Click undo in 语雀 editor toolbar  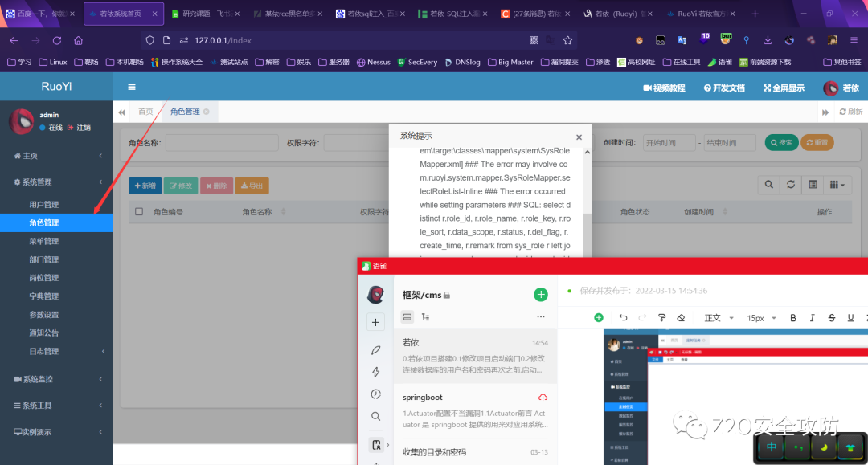[x=624, y=317]
